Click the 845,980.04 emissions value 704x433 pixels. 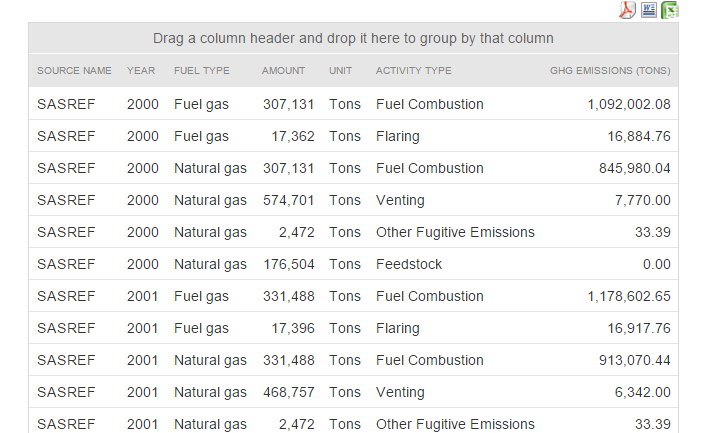pos(635,168)
